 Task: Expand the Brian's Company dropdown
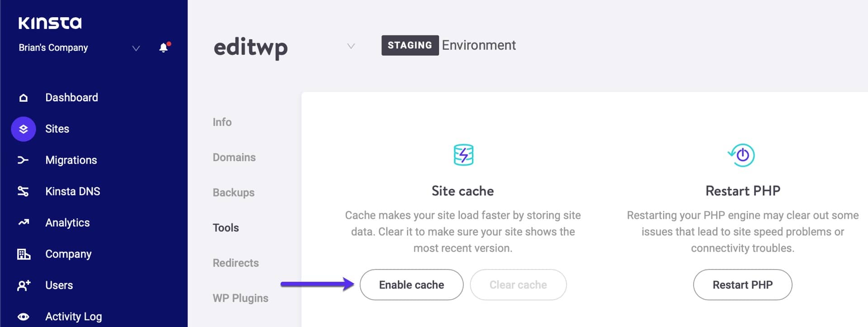point(136,48)
